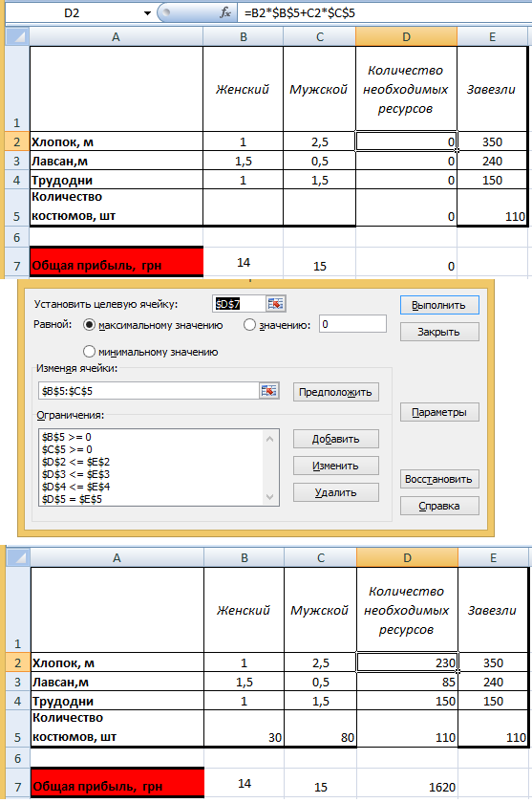This screenshot has width=532, height=803.
Task: Select constraint $D$2 <= $E$2
Action: pyautogui.click(x=75, y=462)
